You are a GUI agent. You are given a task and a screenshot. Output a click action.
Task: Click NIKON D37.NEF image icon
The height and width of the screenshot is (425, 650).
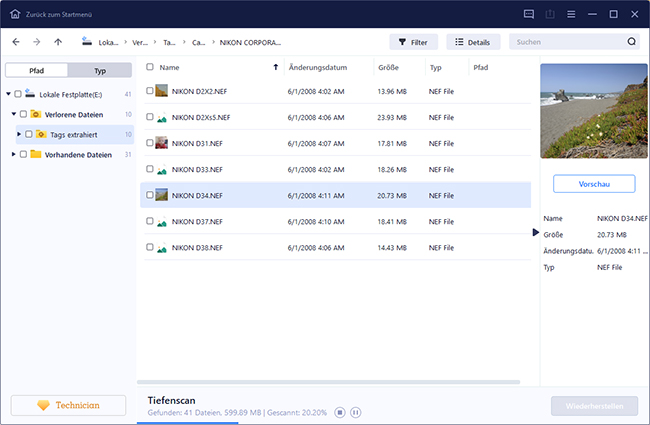click(x=161, y=222)
